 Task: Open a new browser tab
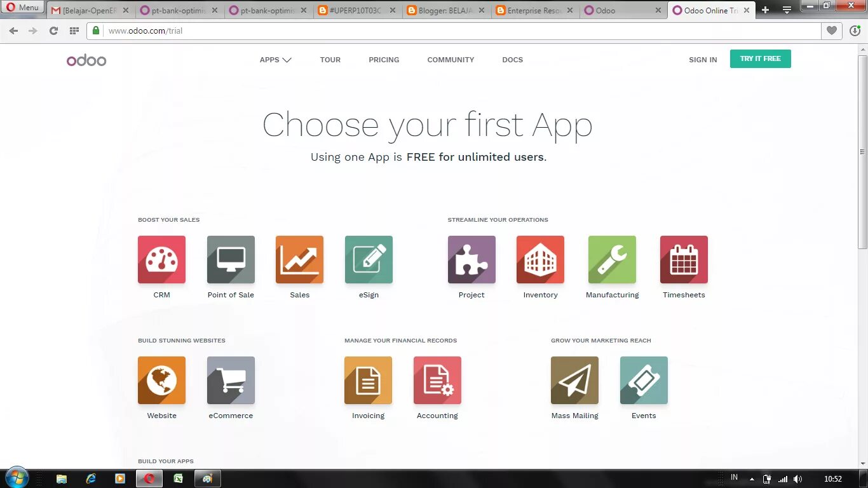tap(765, 10)
